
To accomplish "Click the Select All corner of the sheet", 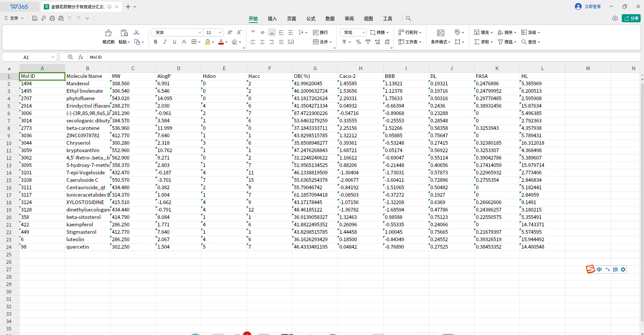I will click(x=9, y=68).
